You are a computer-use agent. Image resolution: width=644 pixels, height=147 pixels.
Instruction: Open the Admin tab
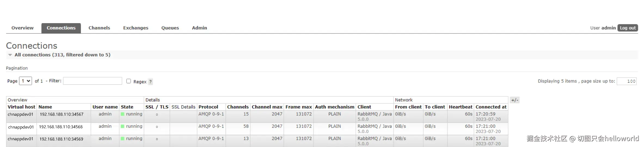(200, 28)
